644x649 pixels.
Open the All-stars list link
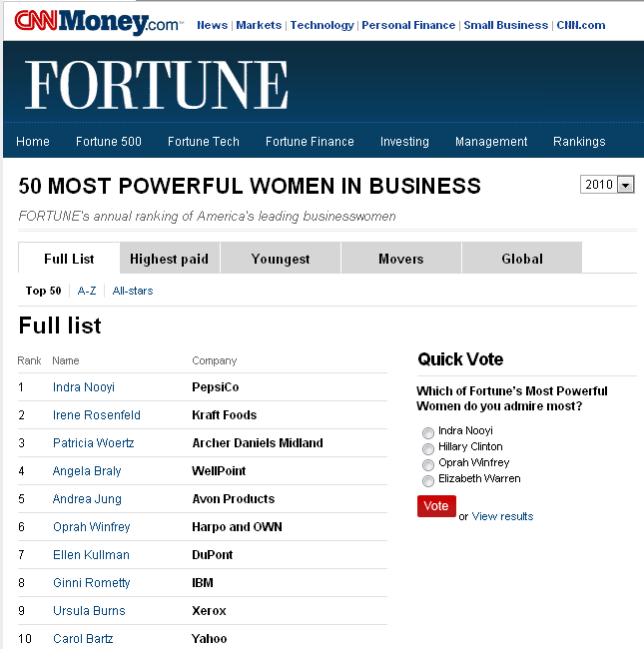pyautogui.click(x=133, y=291)
